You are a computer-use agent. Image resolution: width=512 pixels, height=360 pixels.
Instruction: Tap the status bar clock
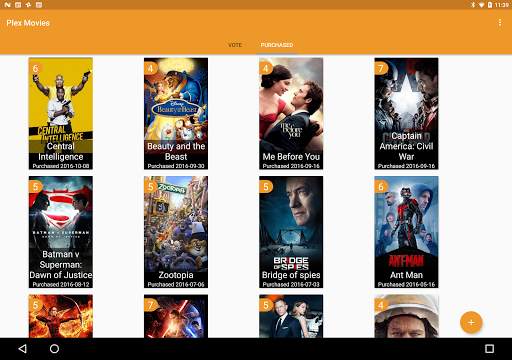[502, 5]
